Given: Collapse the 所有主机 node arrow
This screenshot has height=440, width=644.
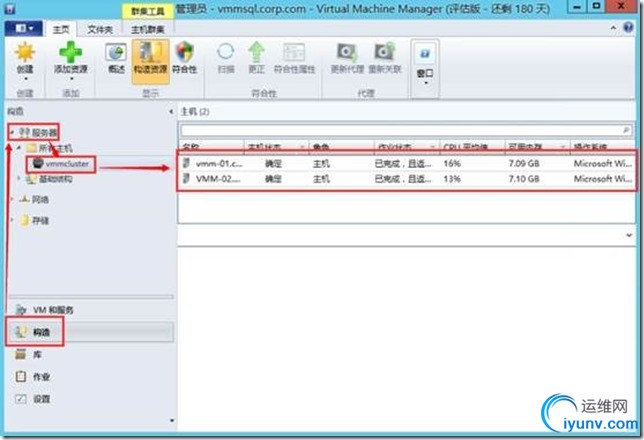Looking at the screenshot, I should [x=19, y=148].
